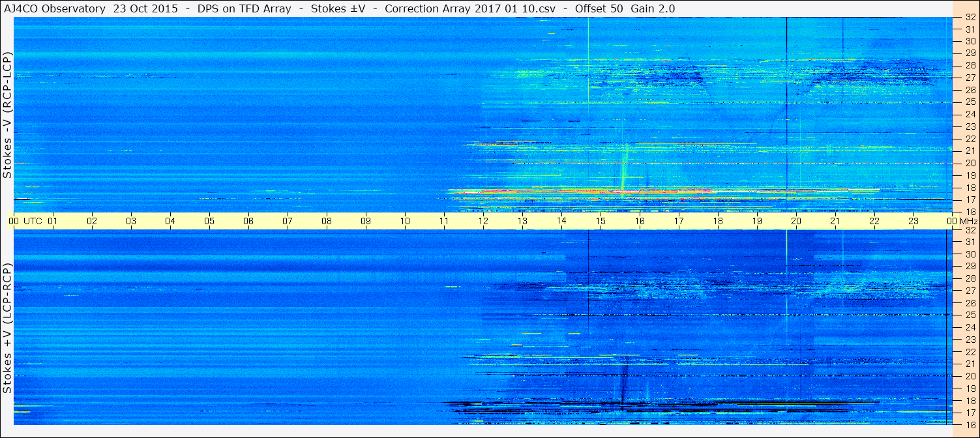Click 16 MHz label in Stokes +V panel

pos(970,424)
